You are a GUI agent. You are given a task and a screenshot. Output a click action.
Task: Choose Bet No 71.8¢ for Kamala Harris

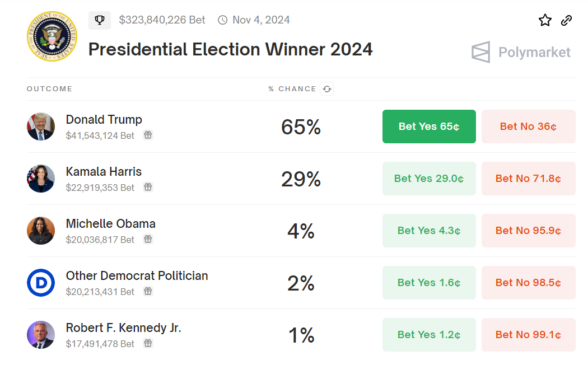(x=528, y=179)
